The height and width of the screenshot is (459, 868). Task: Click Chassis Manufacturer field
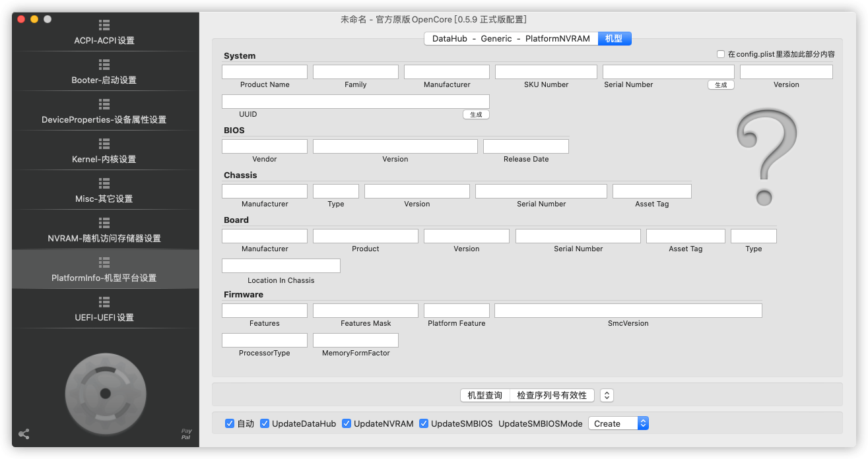click(x=265, y=191)
